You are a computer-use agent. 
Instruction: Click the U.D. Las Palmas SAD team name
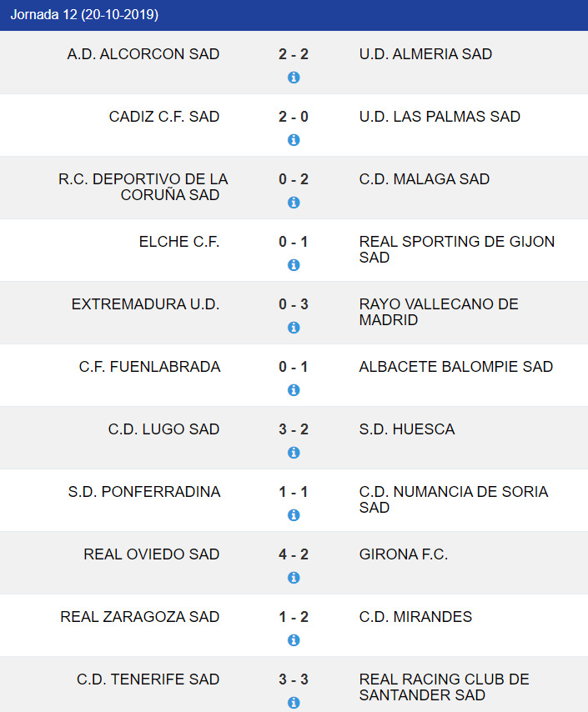pyautogui.click(x=440, y=117)
